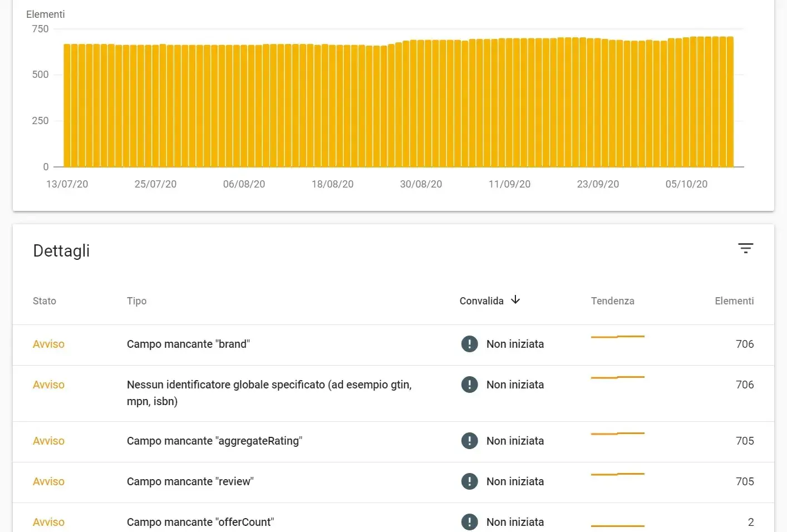Click the 23/09/20 chart date label
This screenshot has height=532, width=787.
[598, 184]
